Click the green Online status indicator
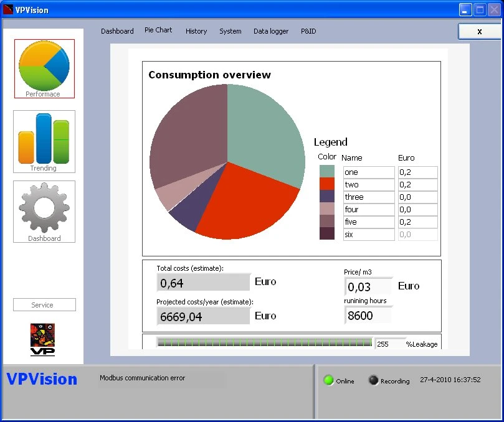Viewport: 504px width, 422px height. pos(328,380)
